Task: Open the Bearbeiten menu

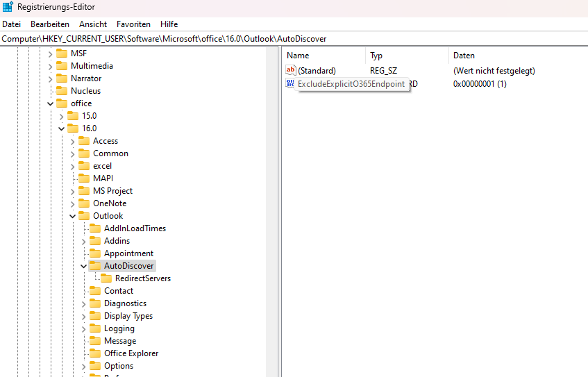Action: (49, 24)
